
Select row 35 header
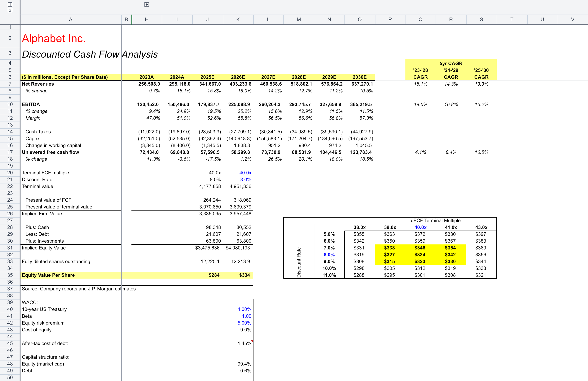click(10, 275)
